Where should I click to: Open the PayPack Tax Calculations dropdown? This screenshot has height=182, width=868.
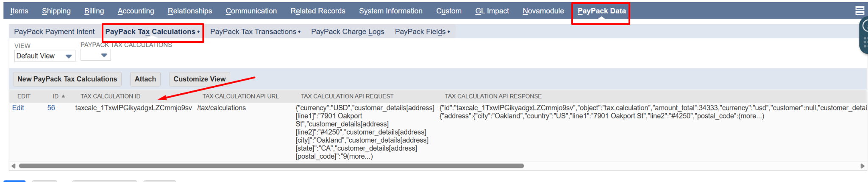(x=96, y=55)
